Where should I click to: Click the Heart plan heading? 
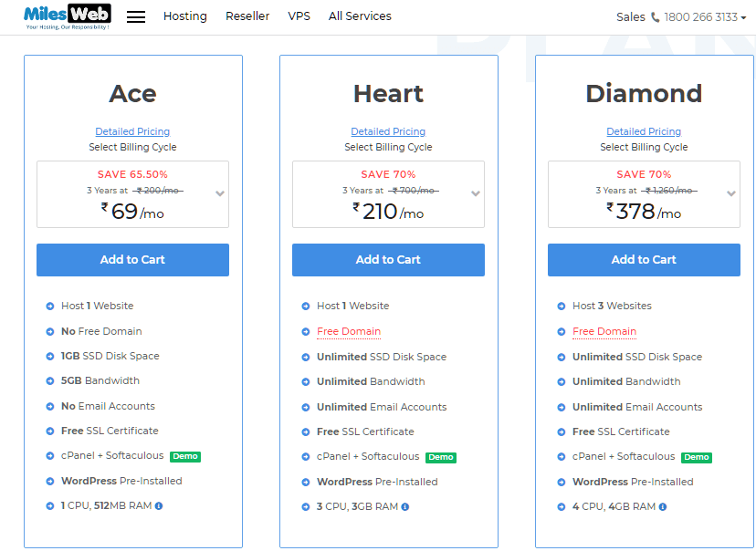(x=388, y=93)
